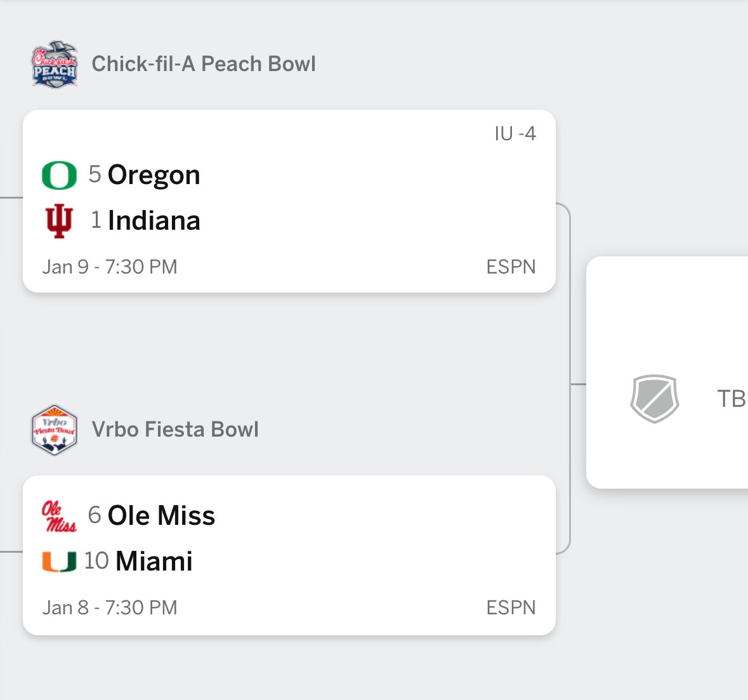Click the Vrbo Fiesta Bowl title
Screen dimensions: 748x700
175,430
